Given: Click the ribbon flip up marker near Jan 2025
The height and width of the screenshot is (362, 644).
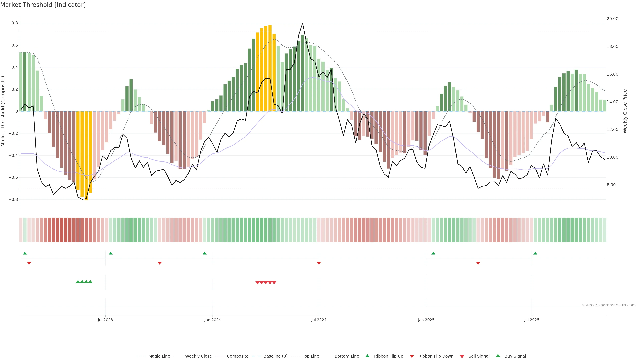Looking at the screenshot, I should [433, 253].
